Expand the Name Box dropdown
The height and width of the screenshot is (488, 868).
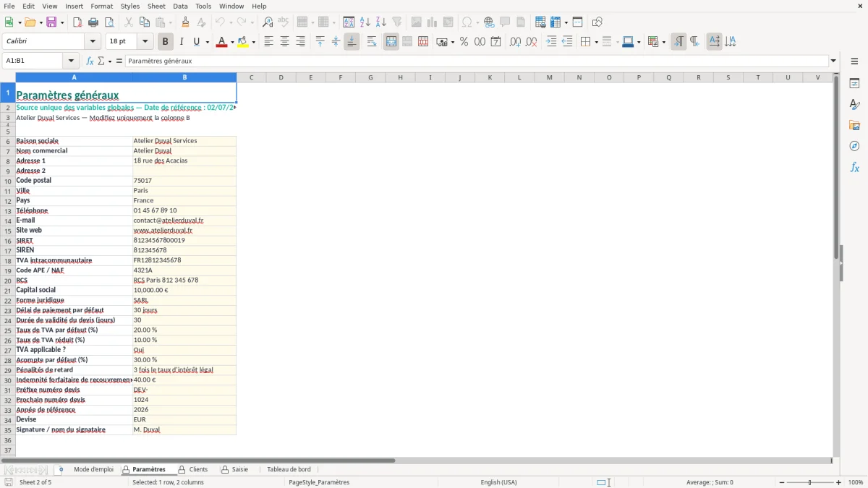[x=71, y=61]
